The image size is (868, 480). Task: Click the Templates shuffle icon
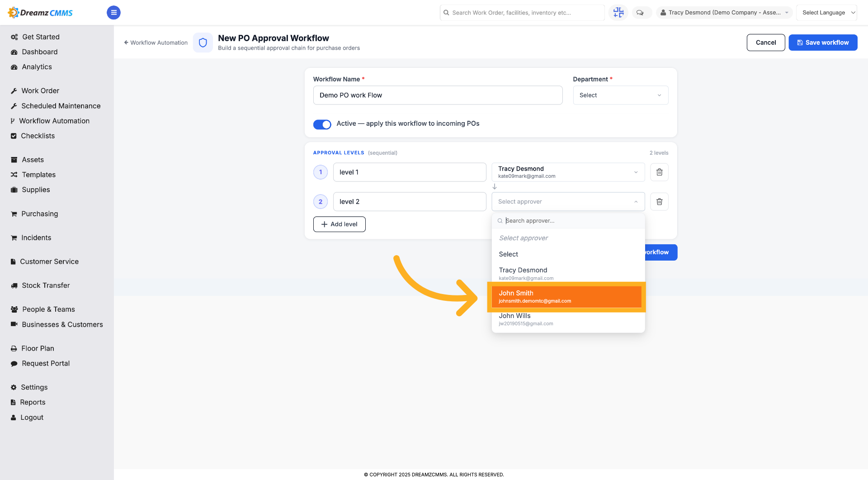(14, 175)
